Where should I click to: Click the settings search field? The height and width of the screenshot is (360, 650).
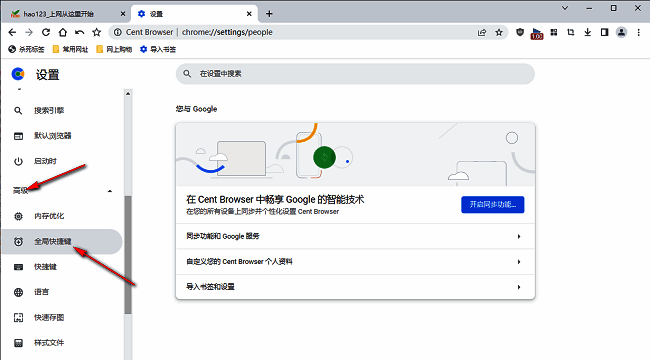coord(355,74)
